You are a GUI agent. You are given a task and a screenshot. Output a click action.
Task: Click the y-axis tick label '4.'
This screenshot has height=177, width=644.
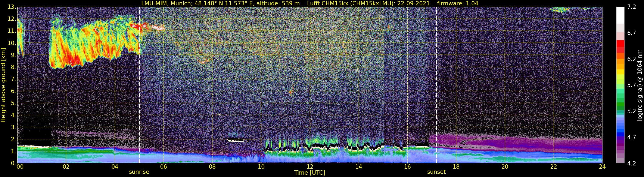[x=13, y=115]
